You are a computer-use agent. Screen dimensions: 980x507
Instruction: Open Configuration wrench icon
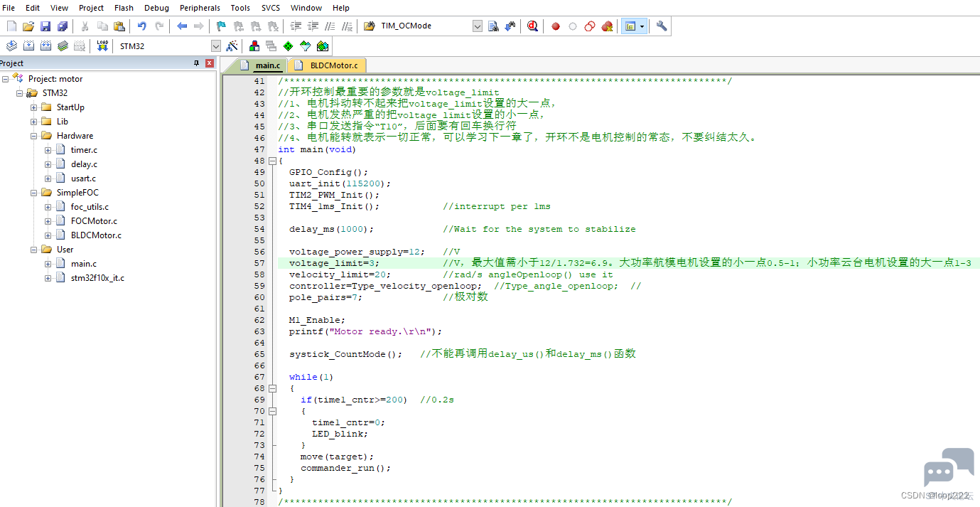pos(662,26)
